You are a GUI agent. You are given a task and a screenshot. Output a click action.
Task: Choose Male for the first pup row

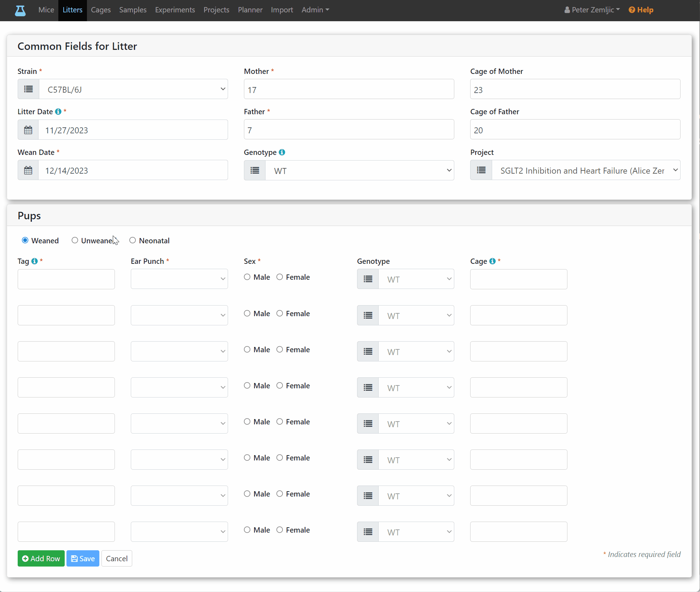click(247, 277)
